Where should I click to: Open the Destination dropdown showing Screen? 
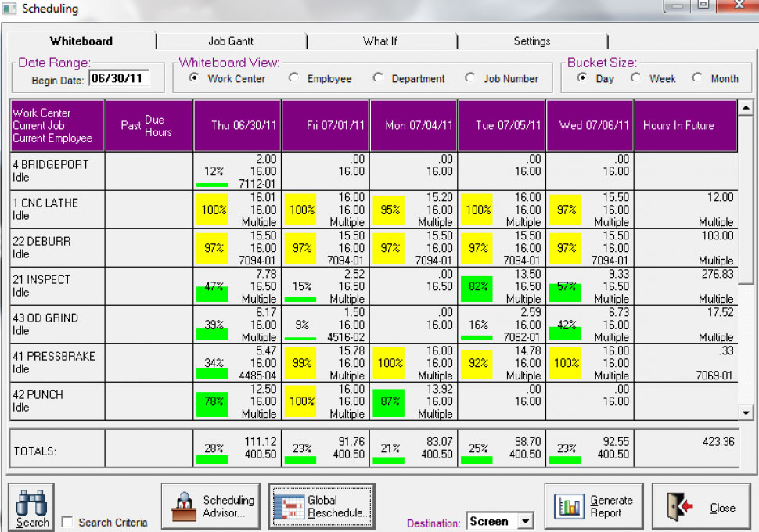[x=525, y=521]
